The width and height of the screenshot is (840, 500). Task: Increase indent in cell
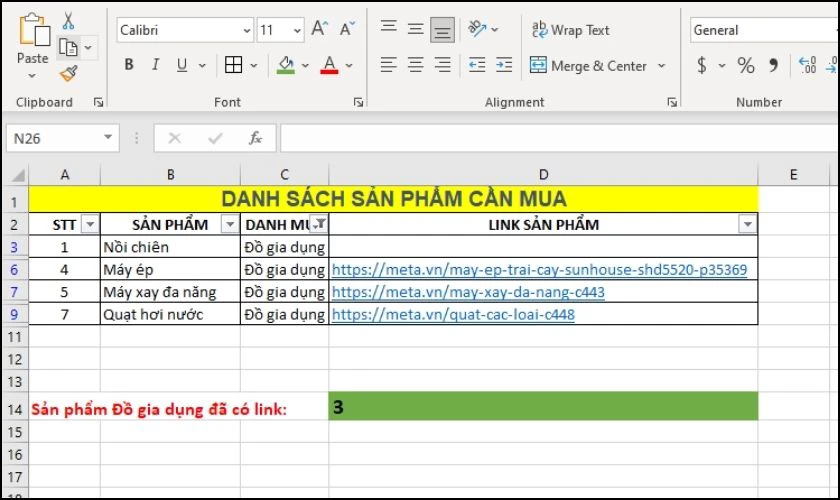click(x=504, y=65)
